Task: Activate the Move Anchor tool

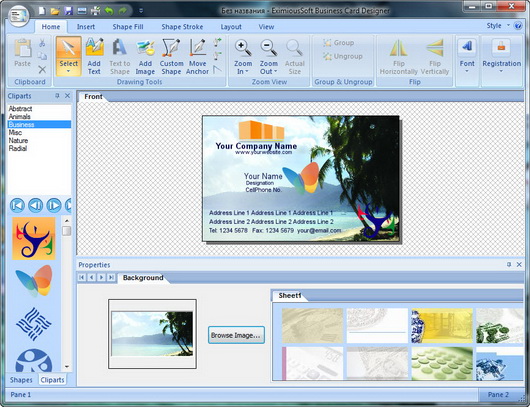Action: point(197,56)
